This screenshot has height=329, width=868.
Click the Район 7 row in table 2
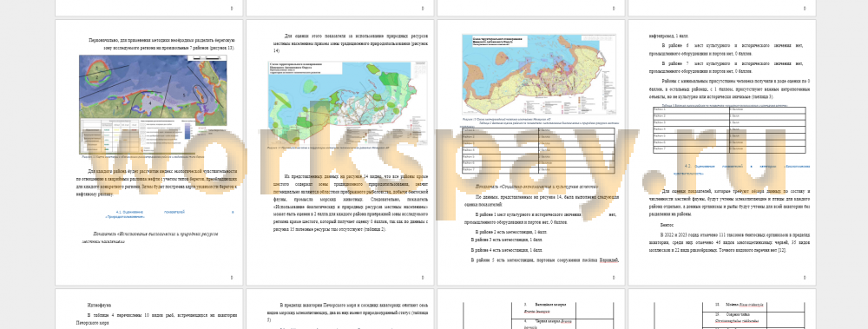538,170
